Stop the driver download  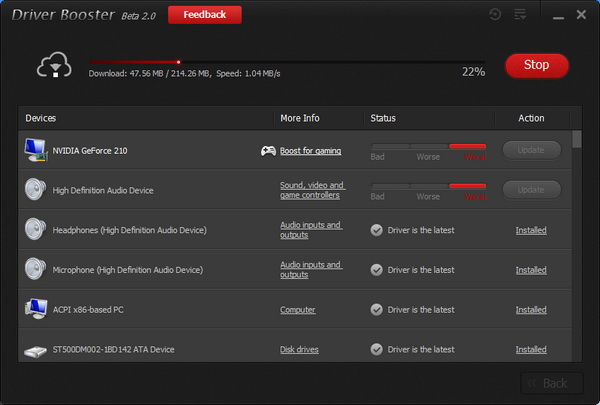click(536, 65)
